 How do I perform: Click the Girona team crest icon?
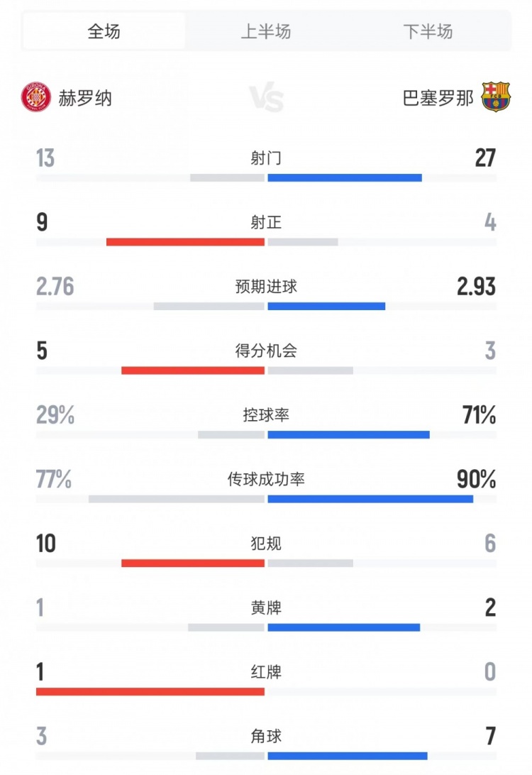tap(34, 97)
